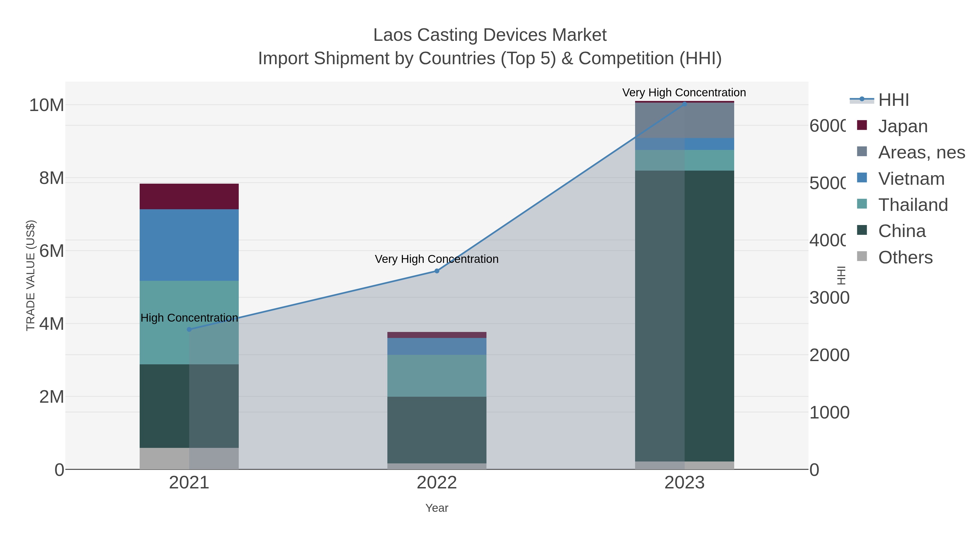Click 'Very High Concentration' label above 2023

pos(684,93)
